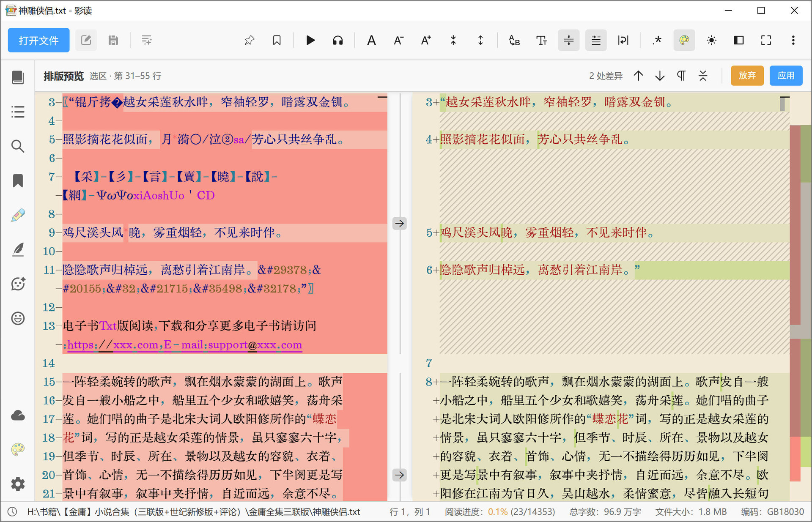The width and height of the screenshot is (812, 522).
Task: Open cloud sync from the sidebar
Action: 18,415
